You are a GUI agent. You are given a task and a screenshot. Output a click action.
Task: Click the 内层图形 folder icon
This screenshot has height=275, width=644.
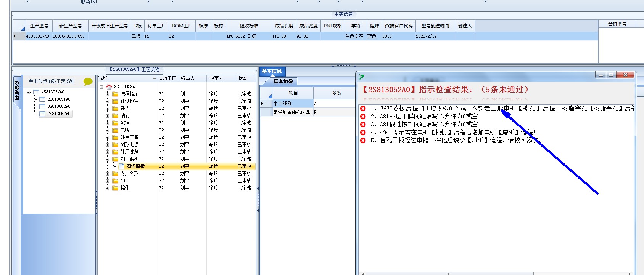[x=115, y=174]
